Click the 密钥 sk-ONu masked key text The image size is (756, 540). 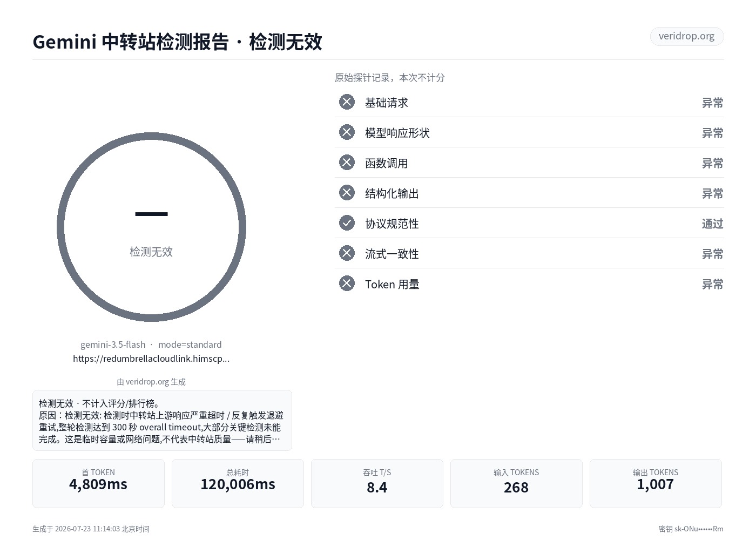pyautogui.click(x=691, y=529)
